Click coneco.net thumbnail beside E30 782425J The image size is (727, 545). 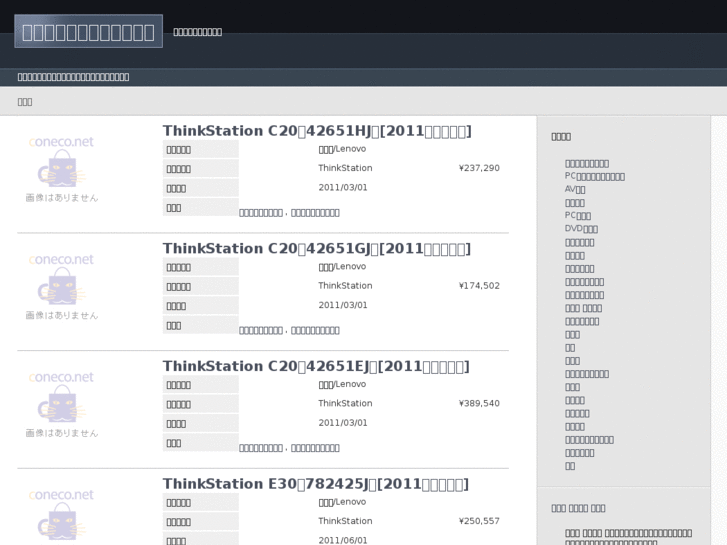[62, 516]
